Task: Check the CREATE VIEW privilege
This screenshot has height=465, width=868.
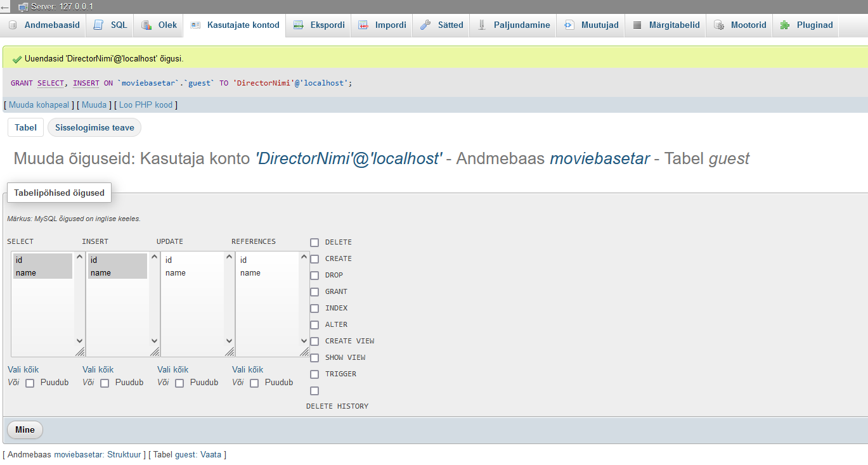Action: tap(314, 341)
